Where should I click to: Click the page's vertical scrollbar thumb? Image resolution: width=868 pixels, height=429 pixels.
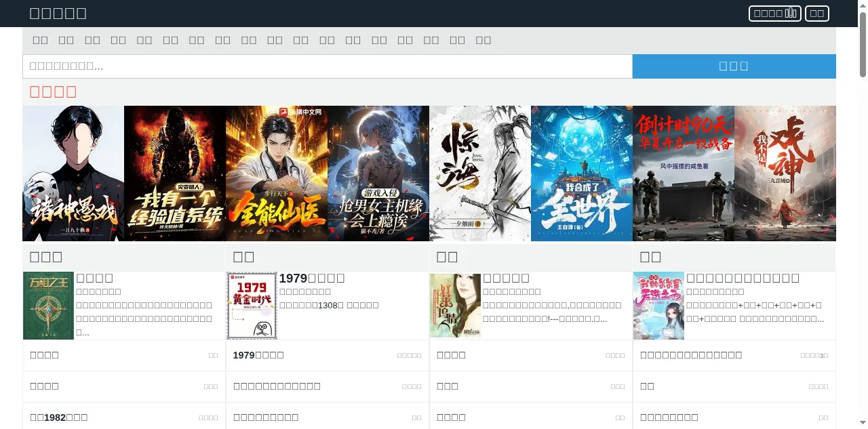[x=863, y=44]
